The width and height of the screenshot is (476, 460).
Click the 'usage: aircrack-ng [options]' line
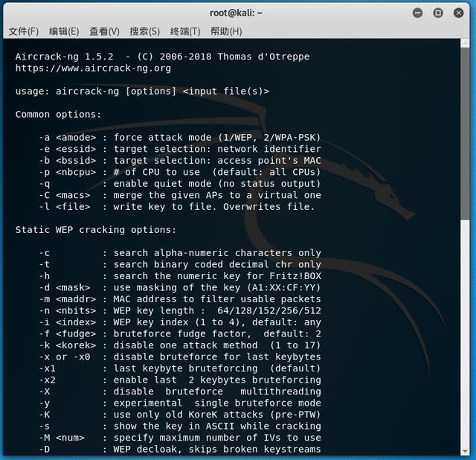point(142,91)
